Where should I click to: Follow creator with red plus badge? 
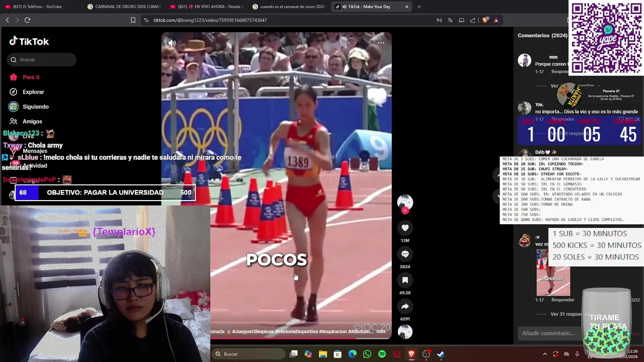tap(405, 211)
